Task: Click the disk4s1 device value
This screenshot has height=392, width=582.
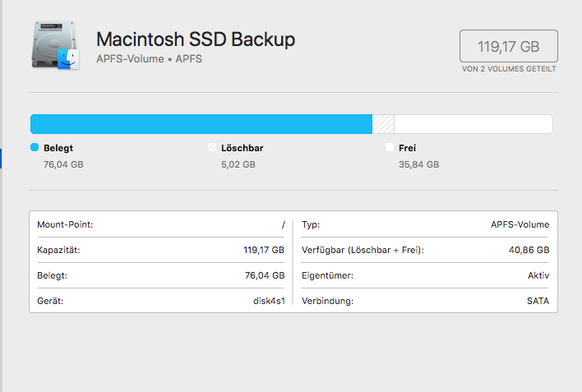Action: (x=269, y=301)
